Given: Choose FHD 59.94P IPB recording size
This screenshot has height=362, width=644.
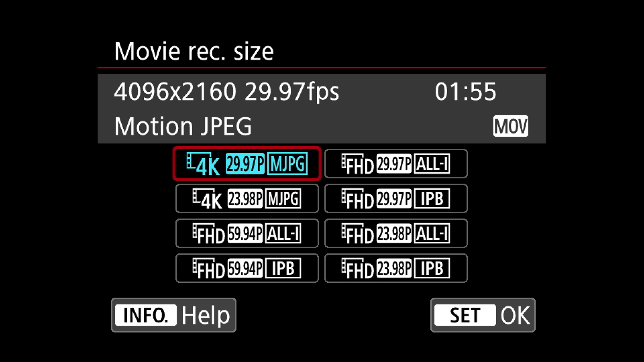Looking at the screenshot, I should [247, 268].
